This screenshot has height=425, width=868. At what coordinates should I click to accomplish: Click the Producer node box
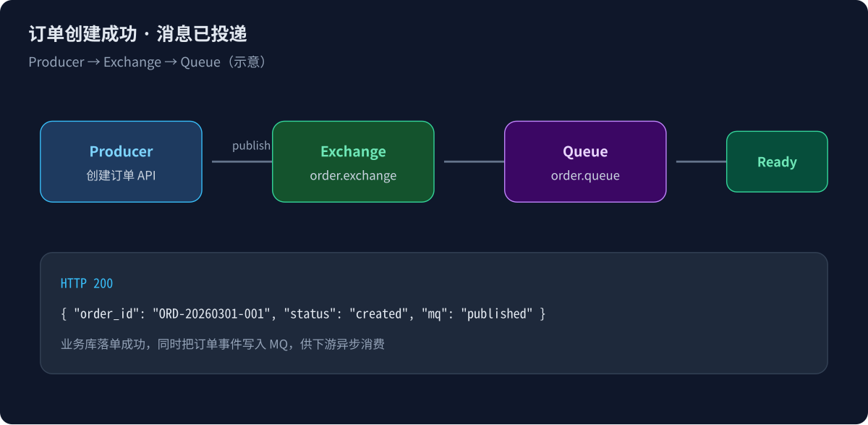point(121,161)
